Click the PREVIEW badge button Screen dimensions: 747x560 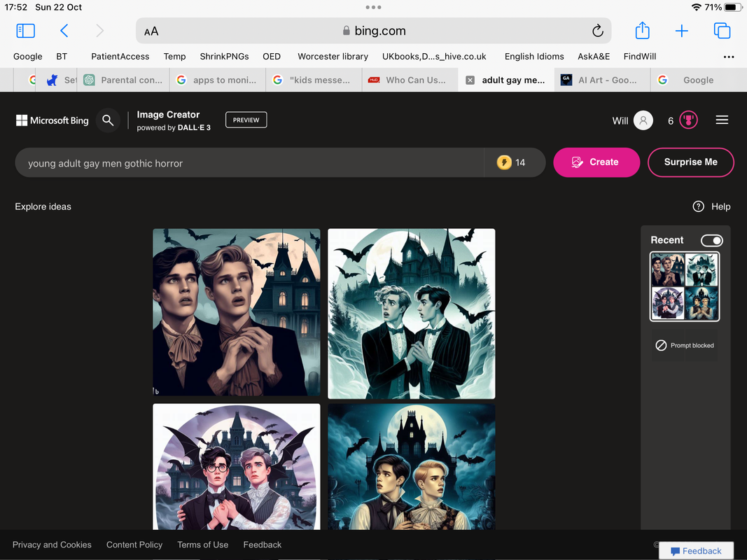click(246, 120)
